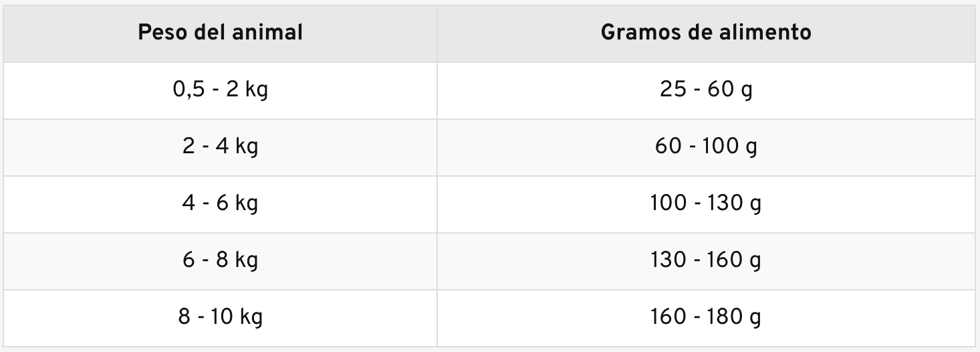Click the "2 - 4 kg" weight cell
This screenshot has width=980, height=352.
(x=220, y=146)
